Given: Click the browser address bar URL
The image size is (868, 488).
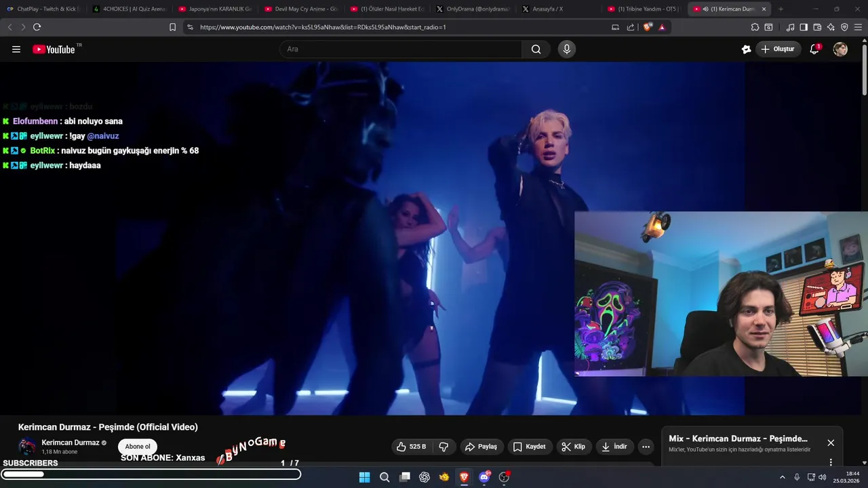Looking at the screenshot, I should (323, 27).
